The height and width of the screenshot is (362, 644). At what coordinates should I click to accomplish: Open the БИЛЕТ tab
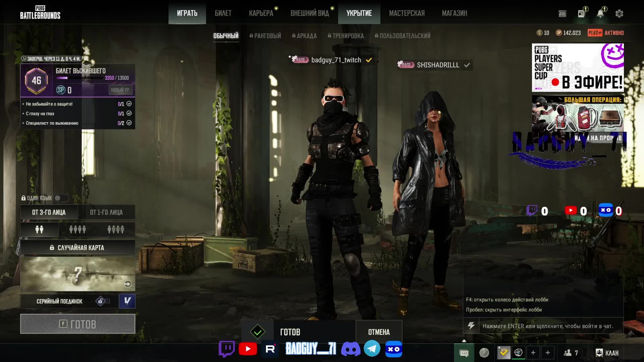tap(223, 13)
